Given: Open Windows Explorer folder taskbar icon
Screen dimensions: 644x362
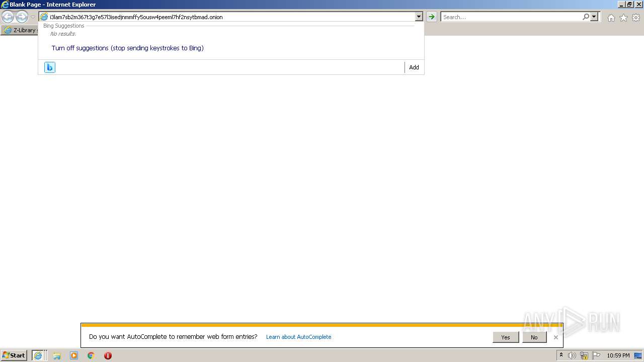Looking at the screenshot, I should [x=57, y=355].
